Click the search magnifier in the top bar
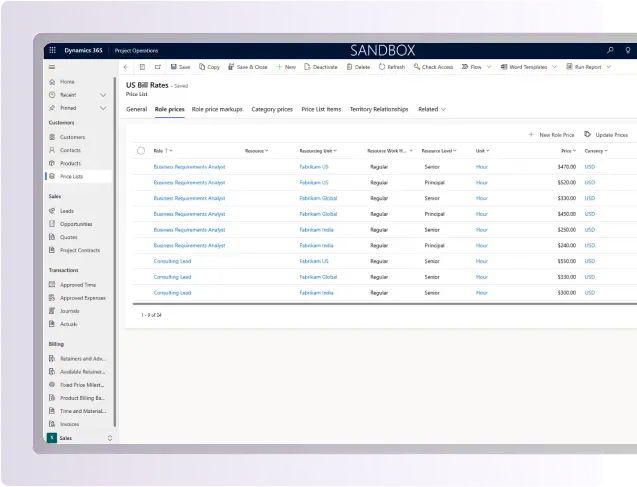 pos(611,50)
